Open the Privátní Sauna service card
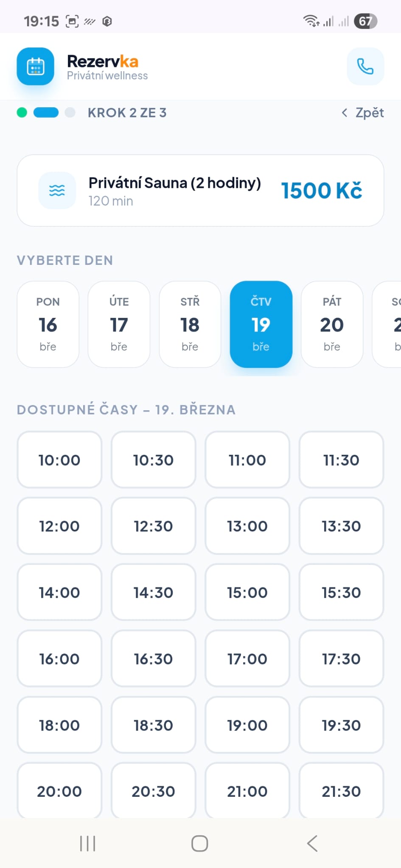The width and height of the screenshot is (401, 868). (200, 190)
